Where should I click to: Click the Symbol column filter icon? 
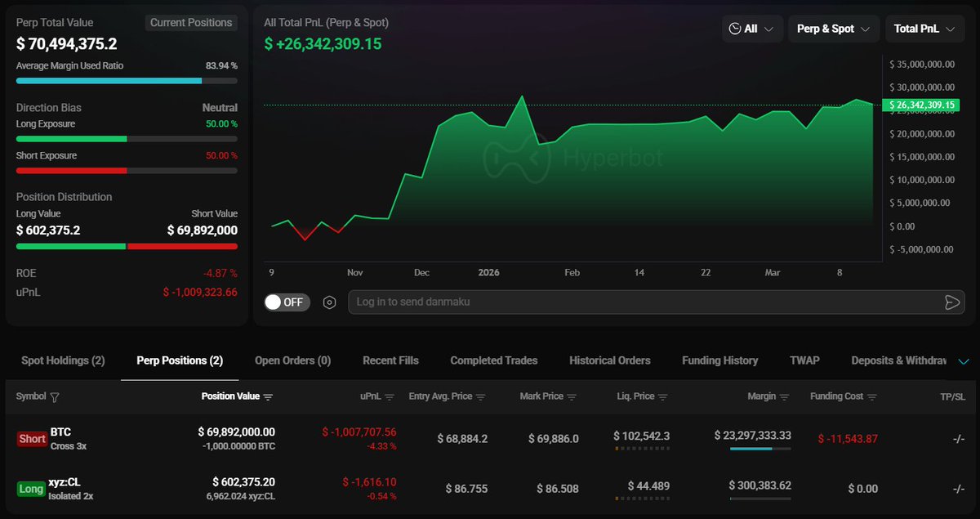coord(55,397)
